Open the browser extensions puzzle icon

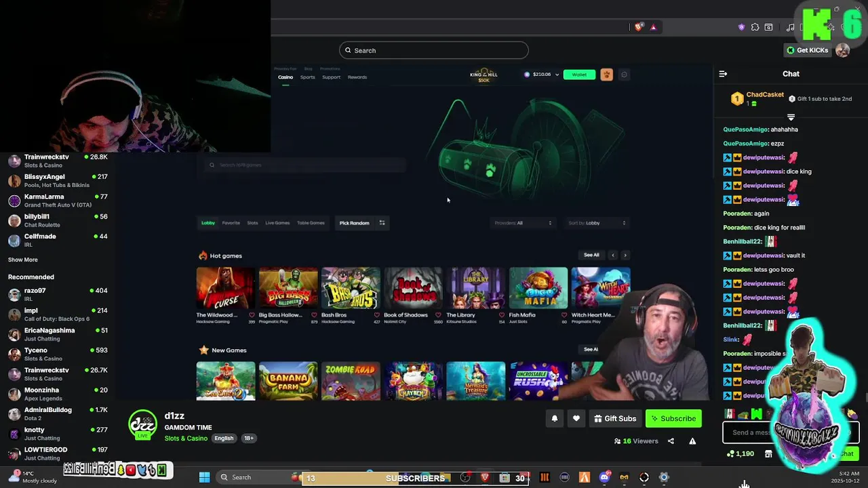tap(755, 27)
